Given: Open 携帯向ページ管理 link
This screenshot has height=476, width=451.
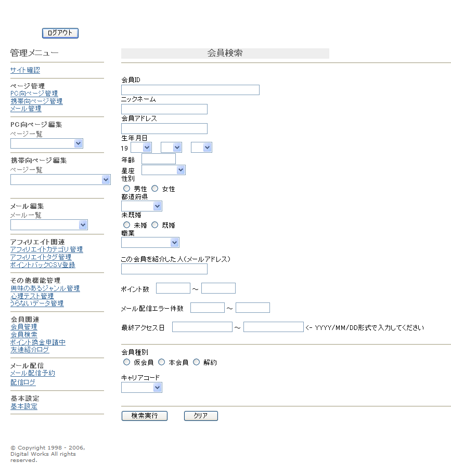Looking at the screenshot, I should (36, 101).
